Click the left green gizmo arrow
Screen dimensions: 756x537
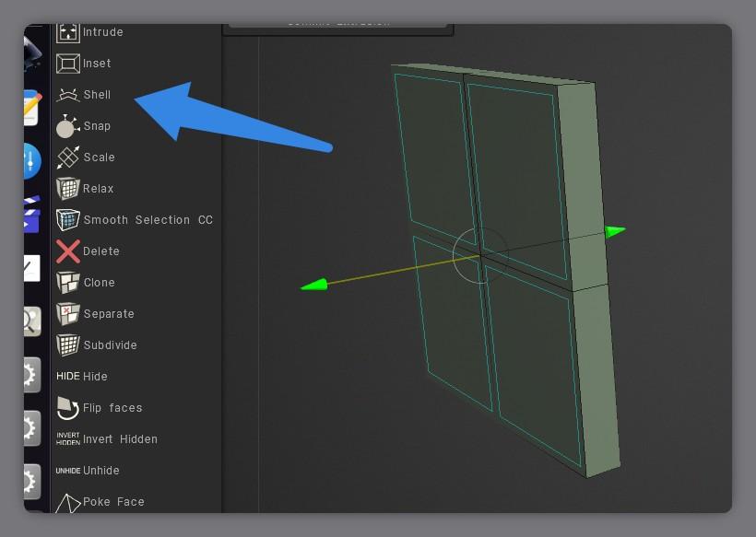click(313, 285)
